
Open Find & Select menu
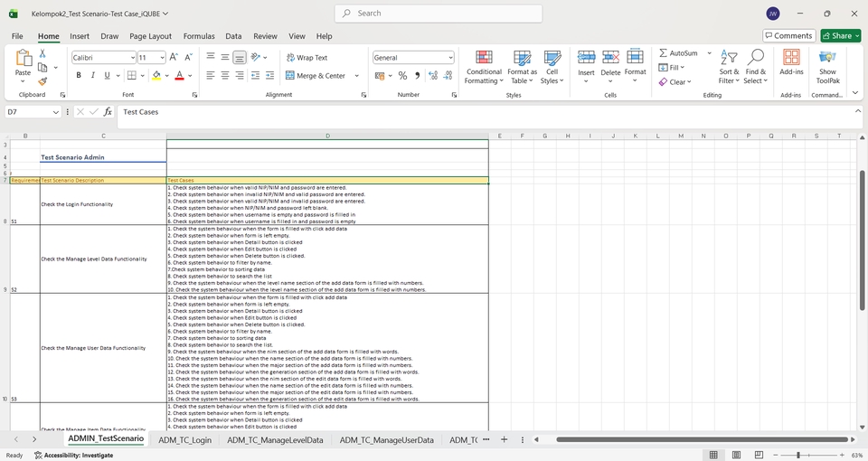pyautogui.click(x=756, y=66)
